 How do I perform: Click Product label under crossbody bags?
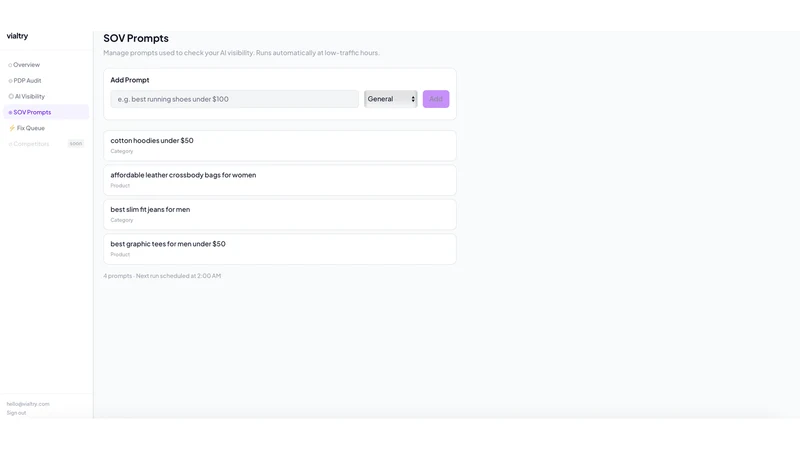[x=120, y=186]
